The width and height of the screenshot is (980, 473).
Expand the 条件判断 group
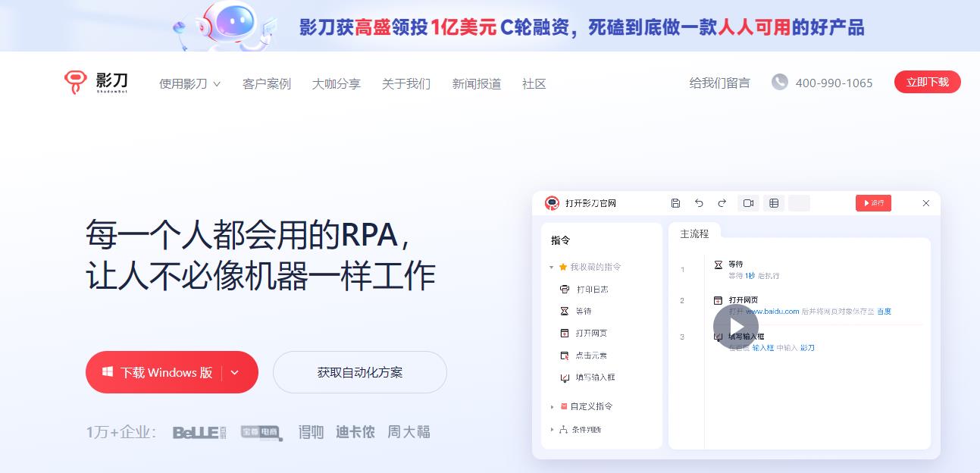pos(552,430)
